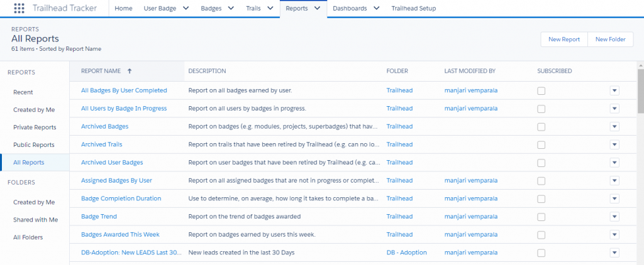This screenshot has width=644, height=265.
Task: Click the Folder column header
Action: 397,71
